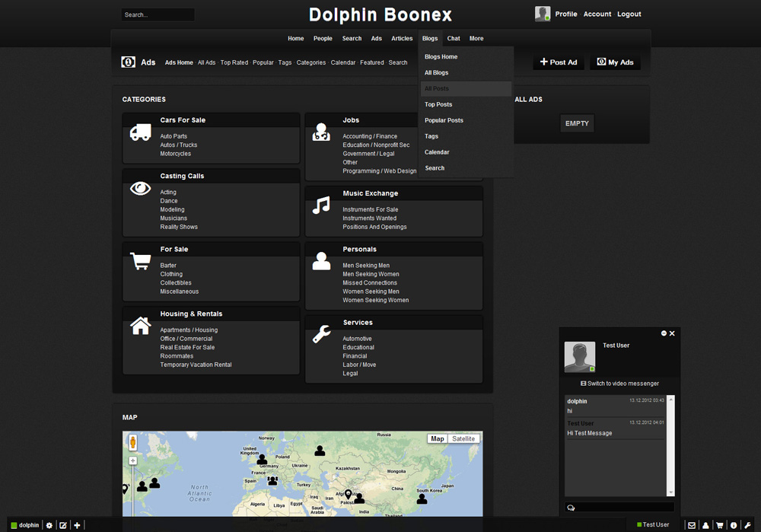
Task: Click the My Ads button
Action: (615, 62)
